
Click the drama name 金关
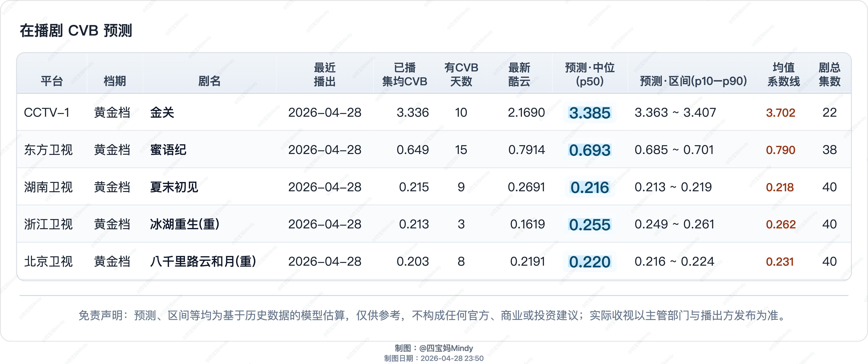[x=162, y=113]
